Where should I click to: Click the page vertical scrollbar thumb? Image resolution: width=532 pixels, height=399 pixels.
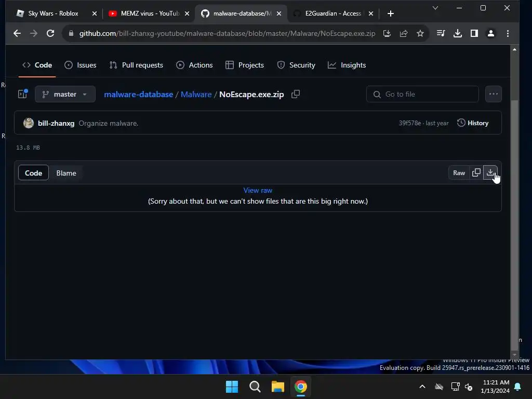tap(514, 224)
